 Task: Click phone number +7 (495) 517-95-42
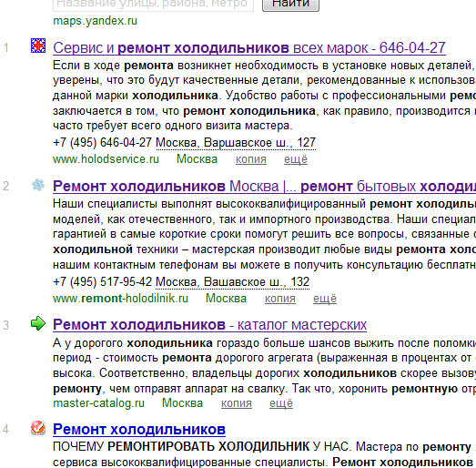point(102,282)
